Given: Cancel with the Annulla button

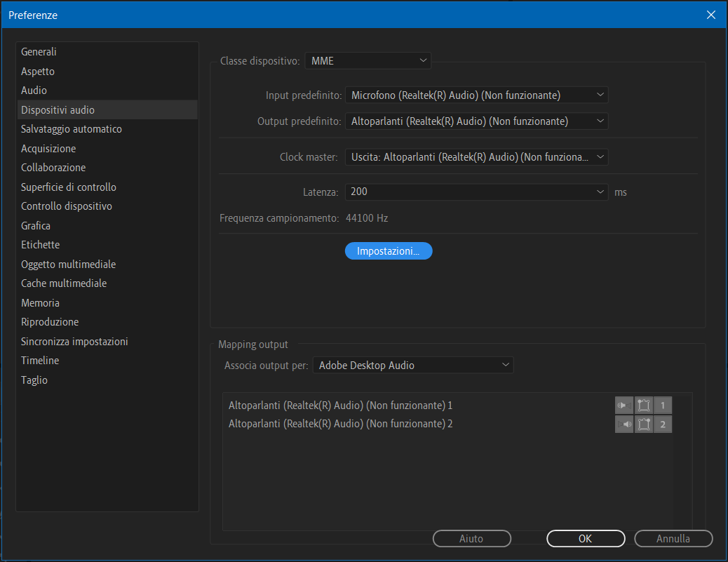Looking at the screenshot, I should click(673, 539).
